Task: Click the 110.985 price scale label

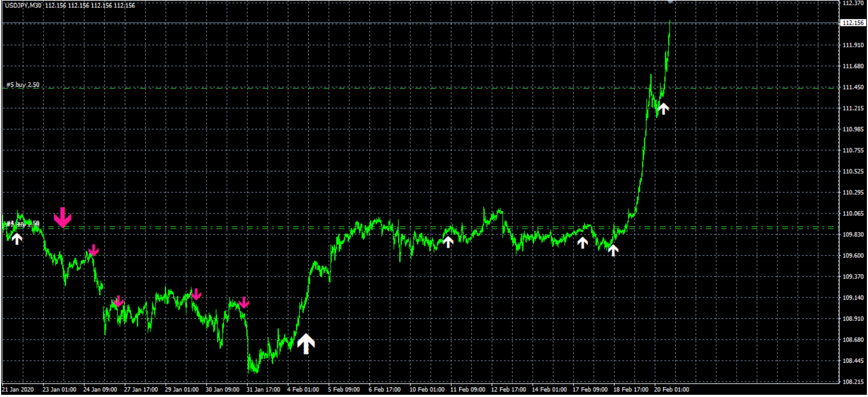Action: coord(853,129)
